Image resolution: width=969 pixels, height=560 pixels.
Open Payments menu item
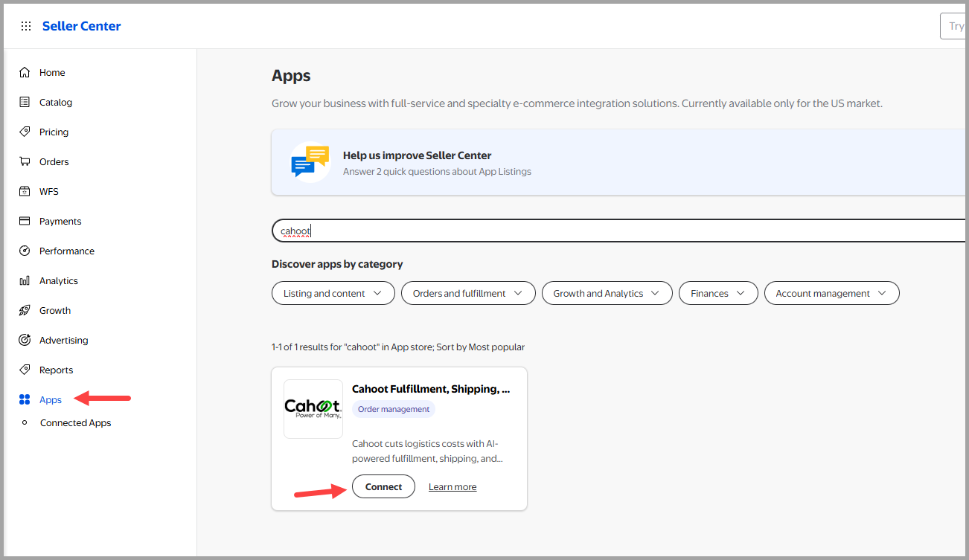tap(60, 221)
